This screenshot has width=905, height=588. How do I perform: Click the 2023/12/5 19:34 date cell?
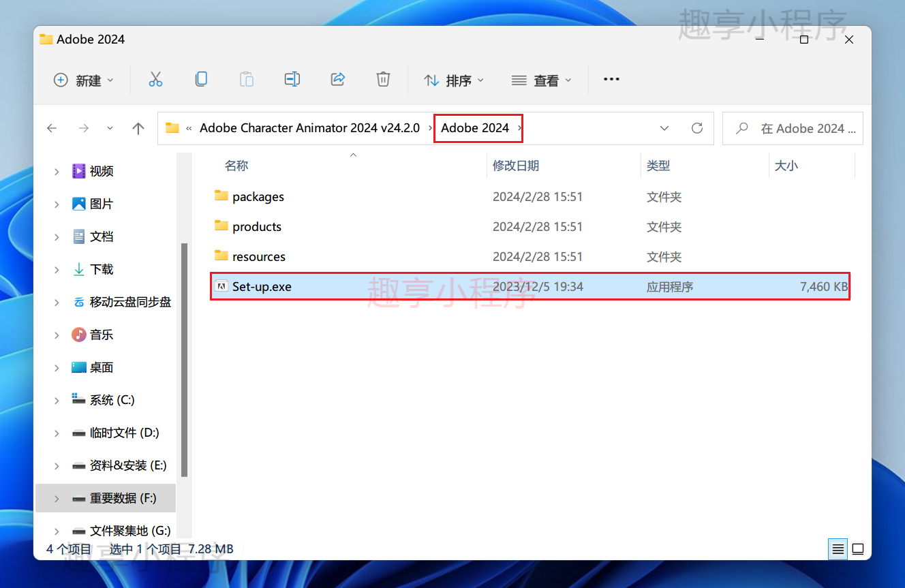click(x=538, y=287)
